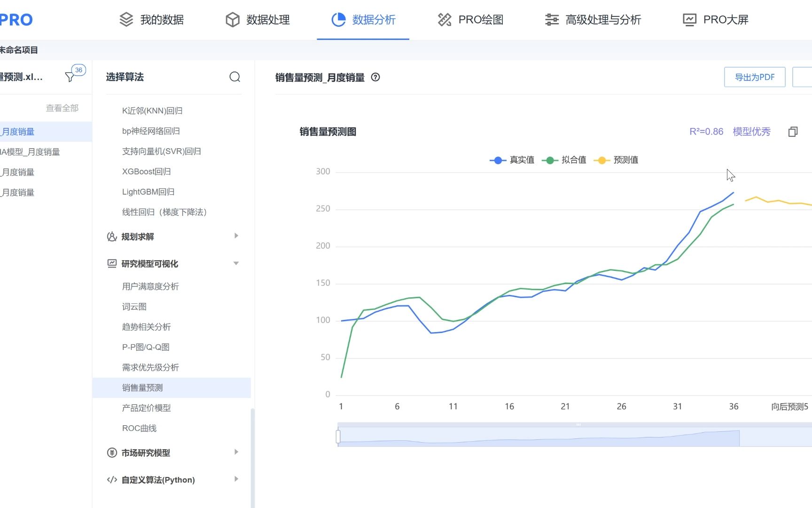Click the x-axis label 向后预测5
This screenshot has width=812, height=508.
789,406
